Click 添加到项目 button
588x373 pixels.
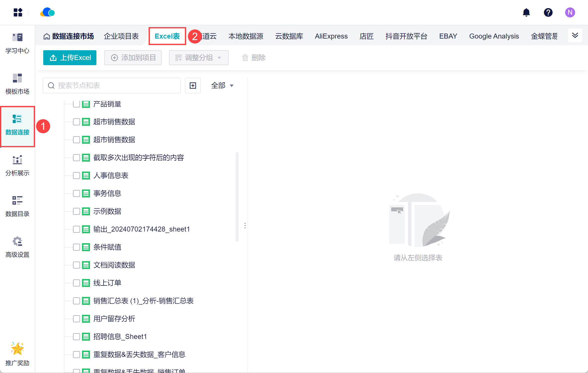(133, 58)
